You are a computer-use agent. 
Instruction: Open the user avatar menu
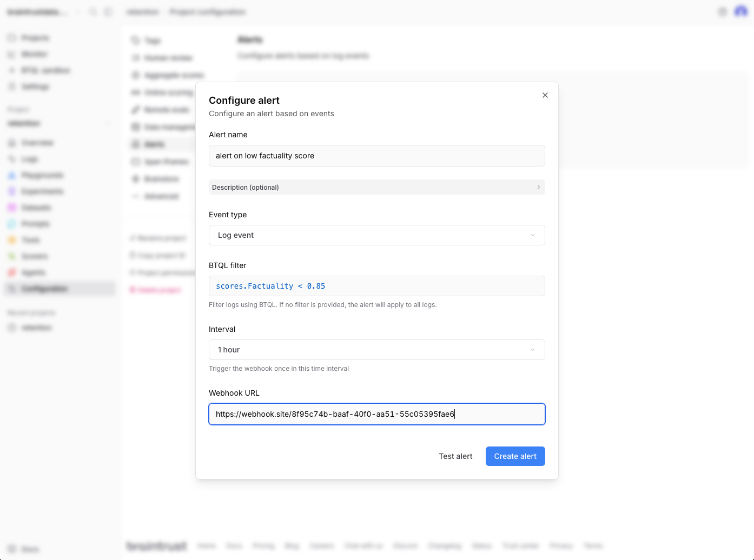coord(740,11)
